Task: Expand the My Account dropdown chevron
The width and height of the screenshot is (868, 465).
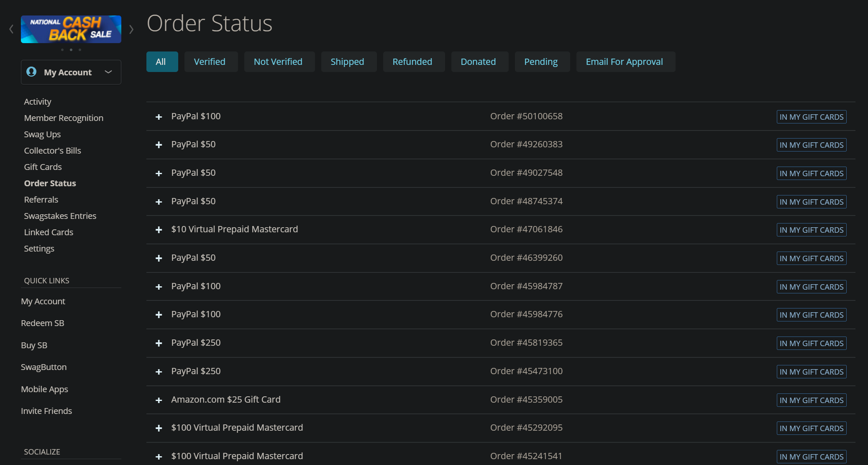Action: (x=108, y=72)
